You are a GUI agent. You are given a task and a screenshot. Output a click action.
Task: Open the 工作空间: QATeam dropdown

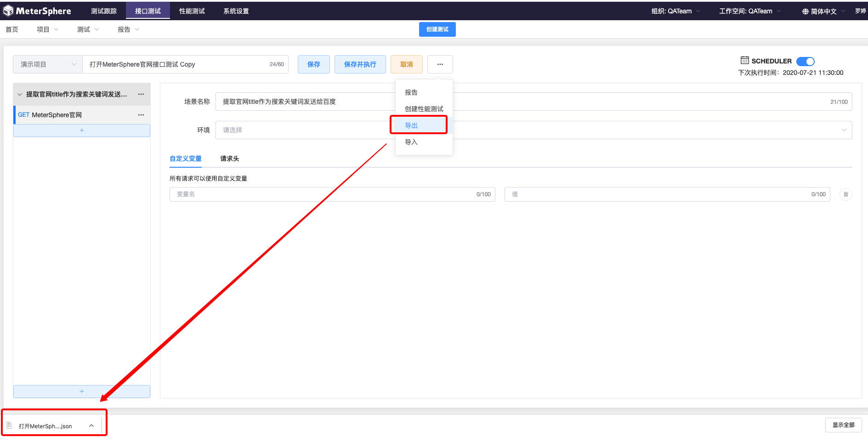click(750, 11)
